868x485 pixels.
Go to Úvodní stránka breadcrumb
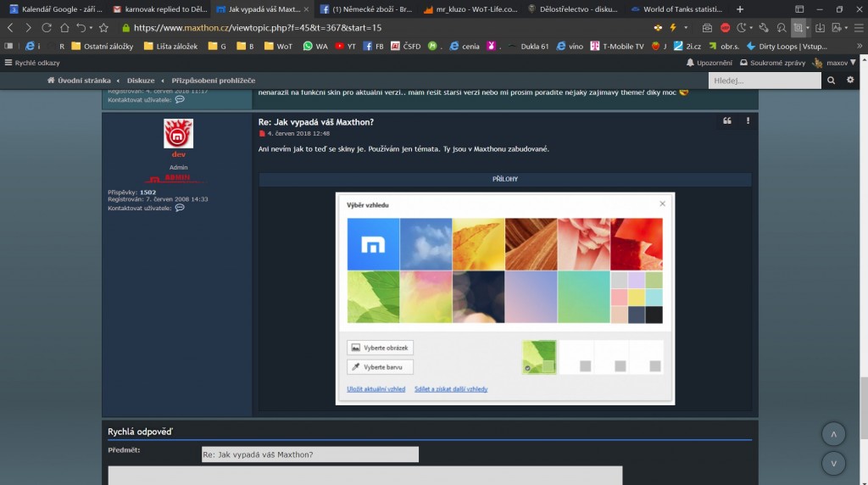click(79, 81)
